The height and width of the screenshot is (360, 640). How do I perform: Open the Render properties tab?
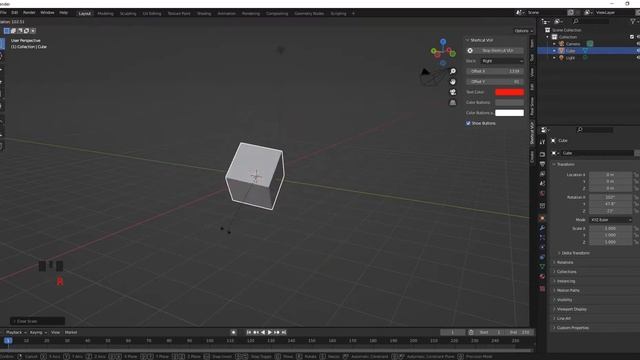tap(542, 154)
